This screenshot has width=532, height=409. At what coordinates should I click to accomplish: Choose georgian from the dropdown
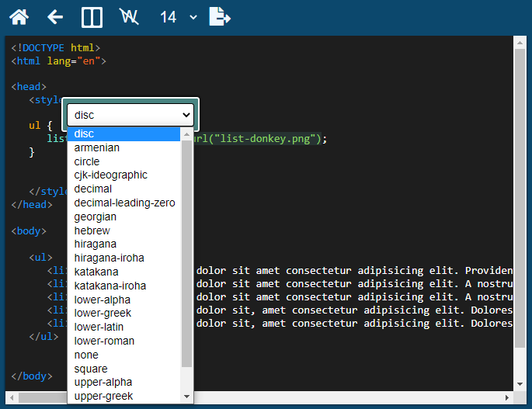click(123, 217)
